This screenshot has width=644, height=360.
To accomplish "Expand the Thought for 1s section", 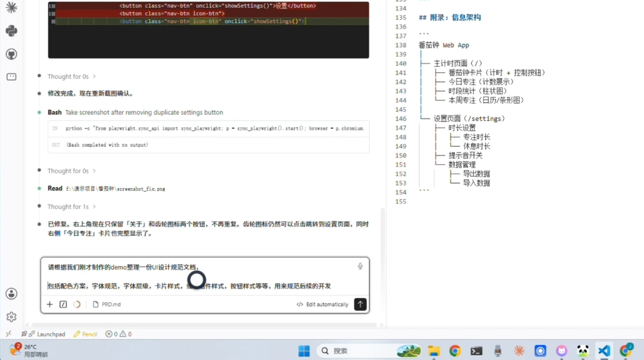I will [x=72, y=207].
